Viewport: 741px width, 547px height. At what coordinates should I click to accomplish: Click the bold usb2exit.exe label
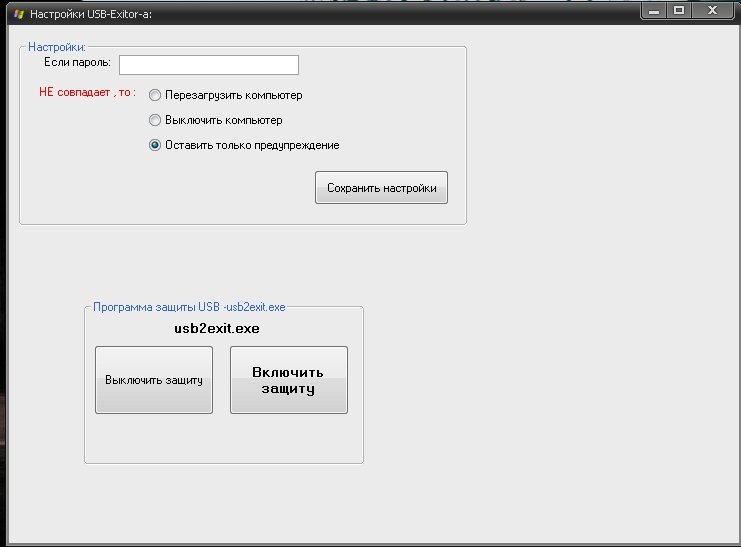[217, 328]
